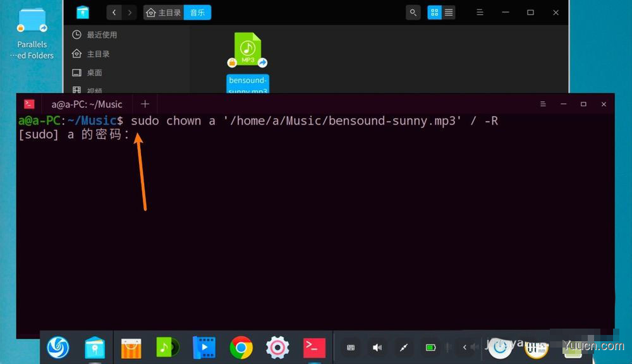Switch file manager to icon grid view

click(435, 12)
